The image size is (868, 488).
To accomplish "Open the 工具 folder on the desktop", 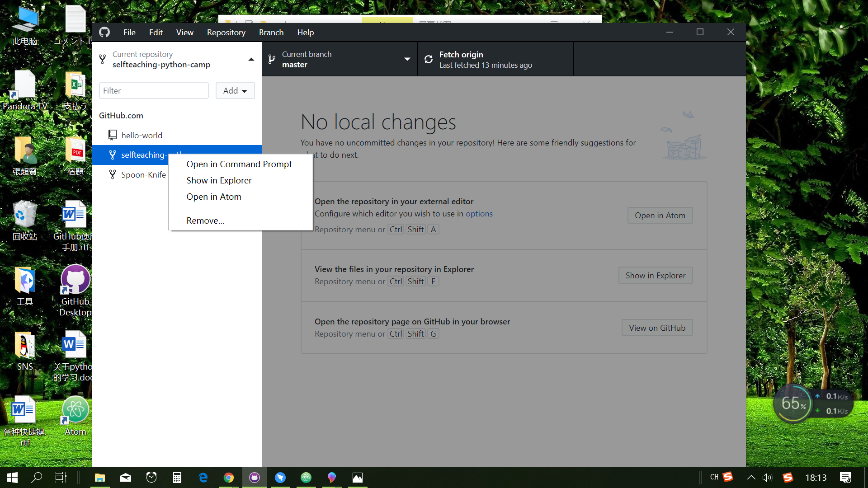I will click(x=25, y=286).
